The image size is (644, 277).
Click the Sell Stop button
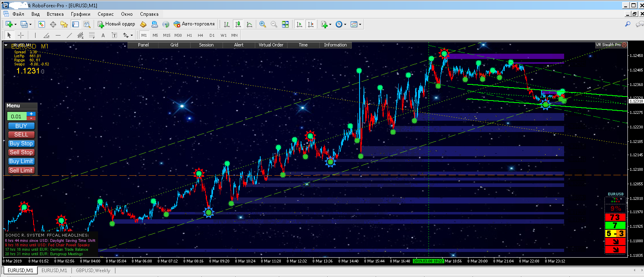tap(21, 152)
